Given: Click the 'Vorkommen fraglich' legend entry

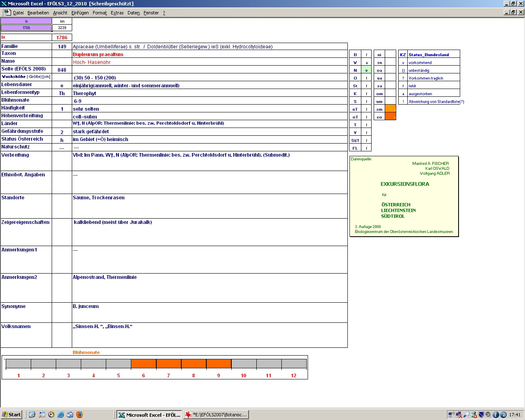Looking at the screenshot, I should pyautogui.click(x=426, y=78).
